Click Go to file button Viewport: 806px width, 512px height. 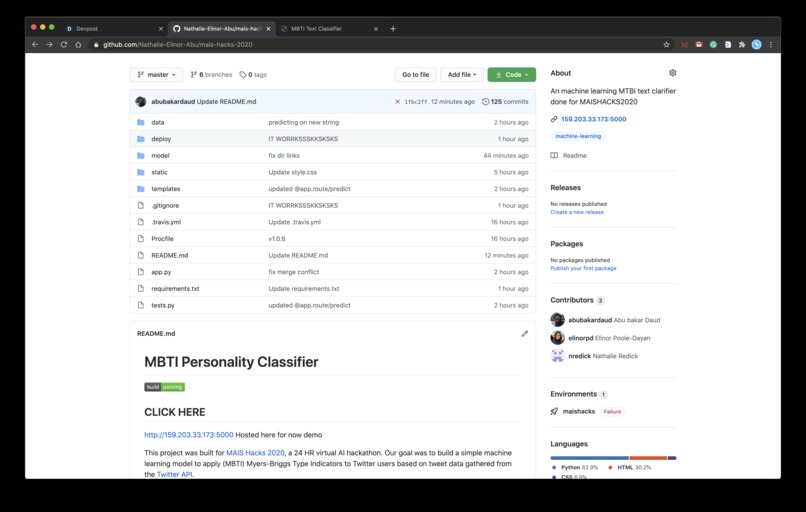click(415, 75)
